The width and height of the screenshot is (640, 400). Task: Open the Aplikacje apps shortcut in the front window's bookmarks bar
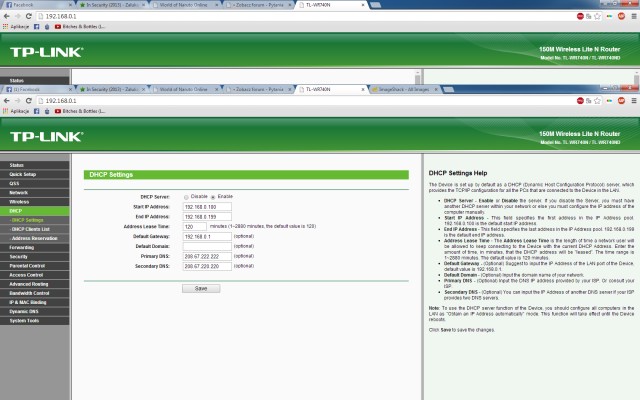16,111
